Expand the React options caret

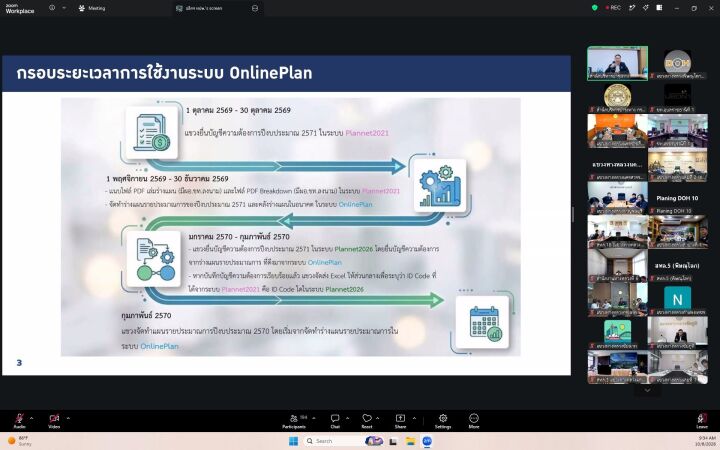(377, 418)
